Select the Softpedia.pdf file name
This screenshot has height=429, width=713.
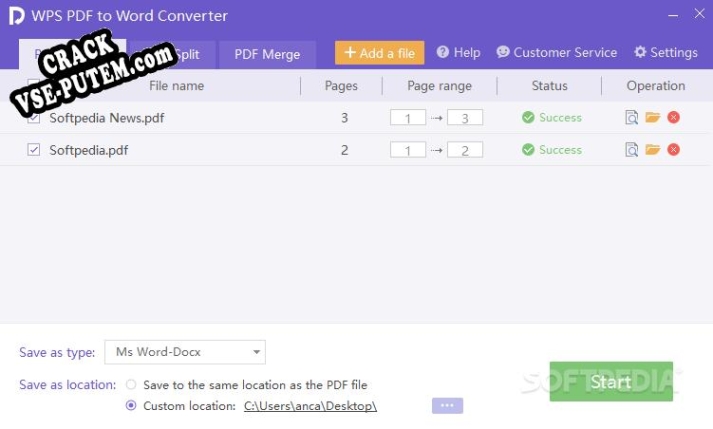89,150
